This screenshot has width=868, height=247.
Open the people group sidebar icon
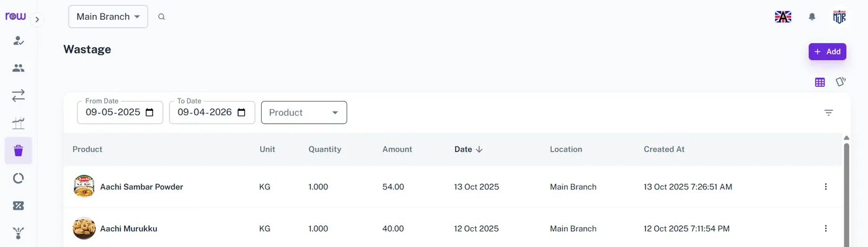(18, 68)
